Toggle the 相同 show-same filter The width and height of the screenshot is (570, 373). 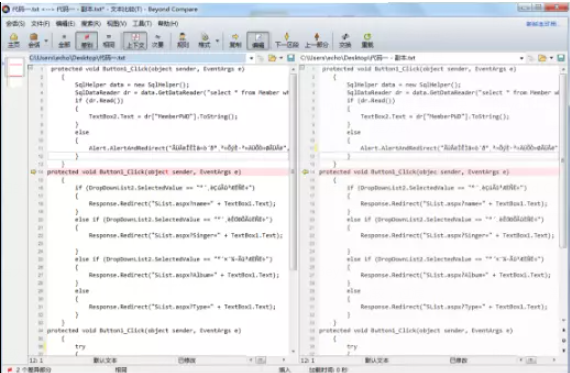[109, 40]
